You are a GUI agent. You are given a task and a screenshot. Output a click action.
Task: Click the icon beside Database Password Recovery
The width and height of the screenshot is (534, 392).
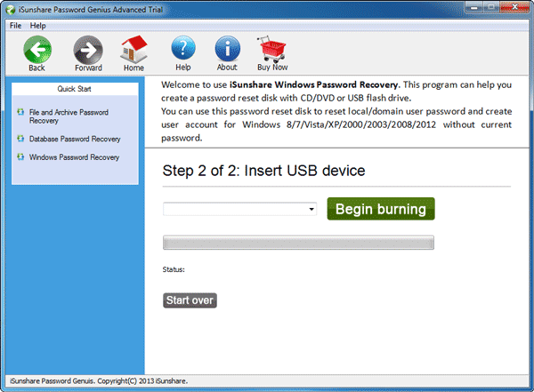(20, 139)
